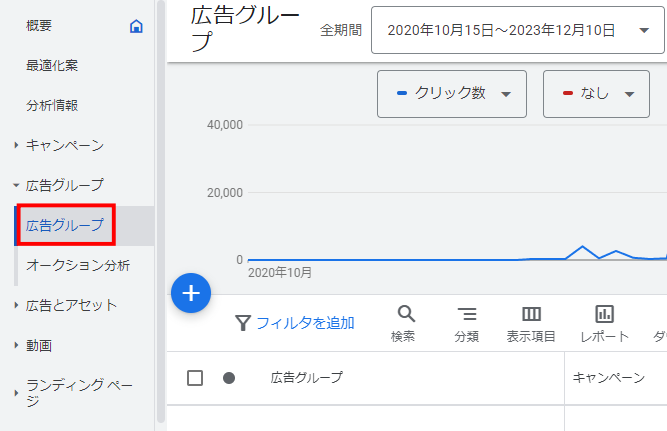Collapse the 広告グループ sidebar section
667x431 pixels.
click(17, 185)
